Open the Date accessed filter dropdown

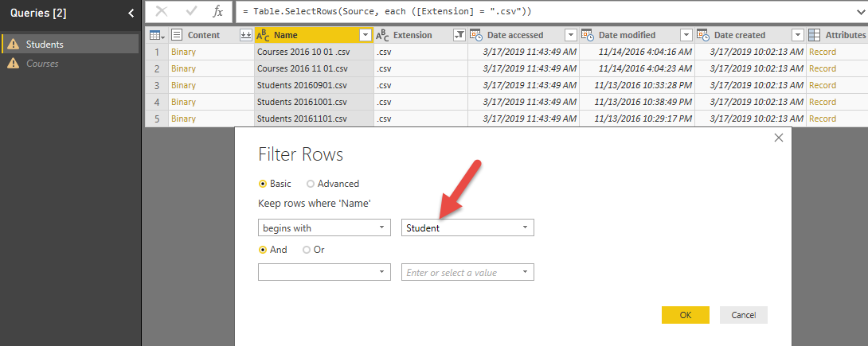571,35
